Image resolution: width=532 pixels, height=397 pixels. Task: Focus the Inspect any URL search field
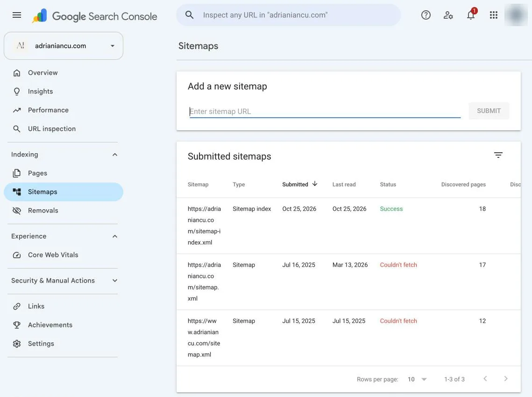pos(288,15)
